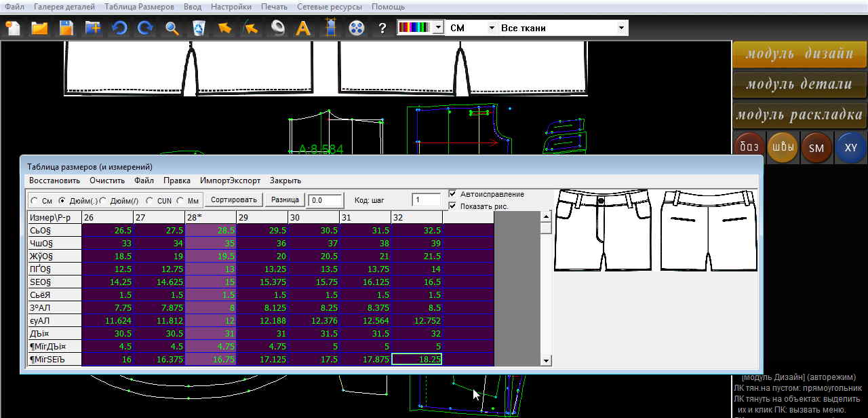Select the magnifying glass zoom tool
The image size is (868, 418).
click(172, 28)
